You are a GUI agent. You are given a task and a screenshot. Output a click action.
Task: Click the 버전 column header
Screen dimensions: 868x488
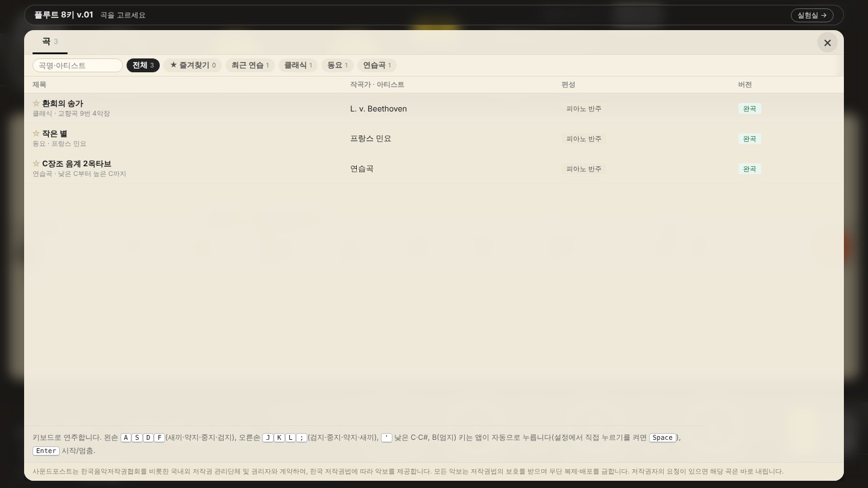pos(745,85)
